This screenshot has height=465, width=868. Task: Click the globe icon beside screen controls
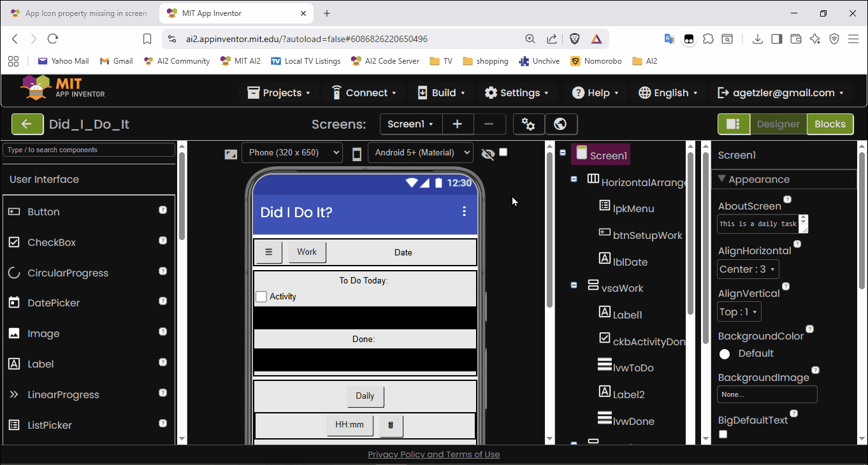point(561,124)
